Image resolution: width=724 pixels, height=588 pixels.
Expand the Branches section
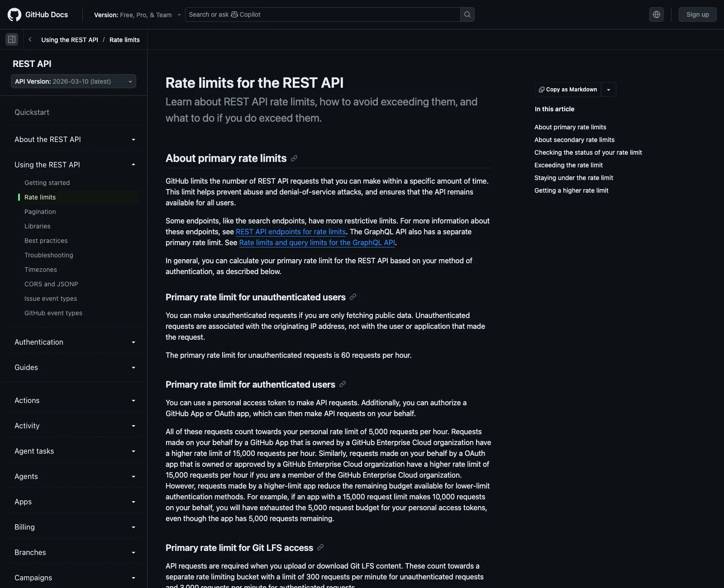pyautogui.click(x=75, y=552)
